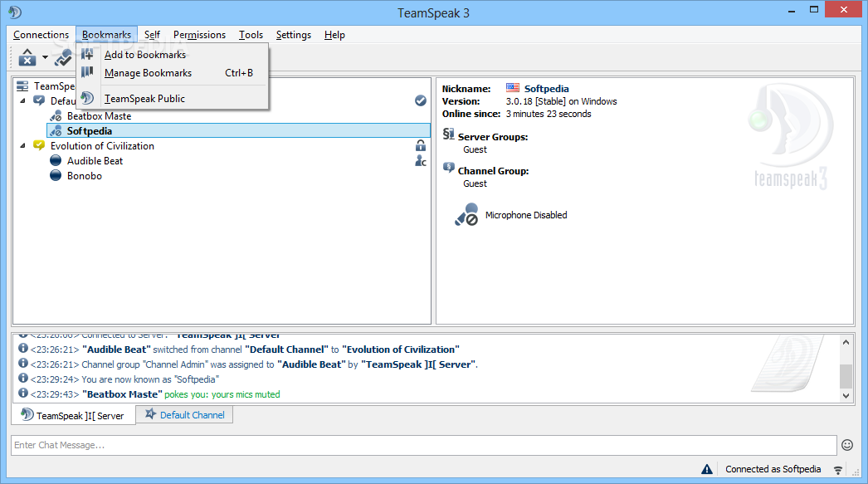Click info icon of 'You are now known as' line
This screenshot has height=484, width=868.
coord(23,378)
